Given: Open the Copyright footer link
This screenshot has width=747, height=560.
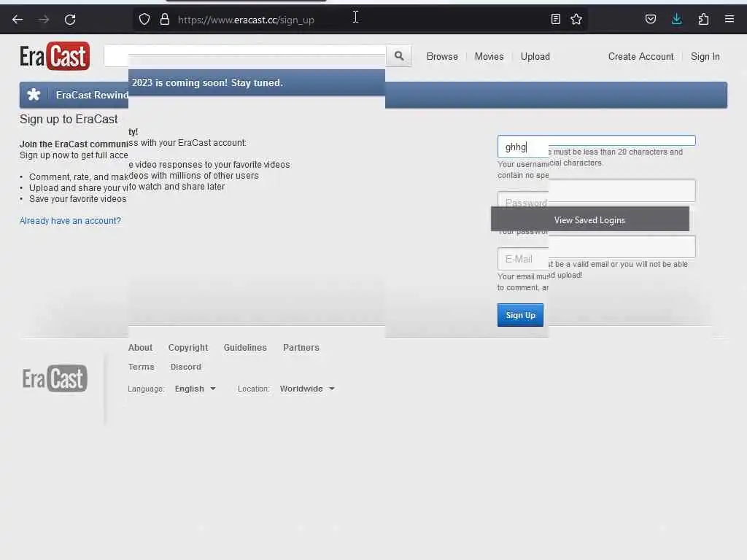Looking at the screenshot, I should point(188,348).
